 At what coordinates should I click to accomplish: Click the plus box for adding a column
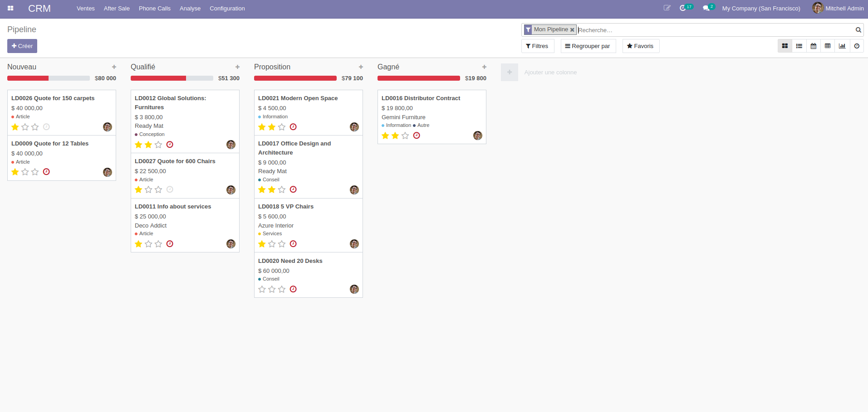tap(510, 72)
